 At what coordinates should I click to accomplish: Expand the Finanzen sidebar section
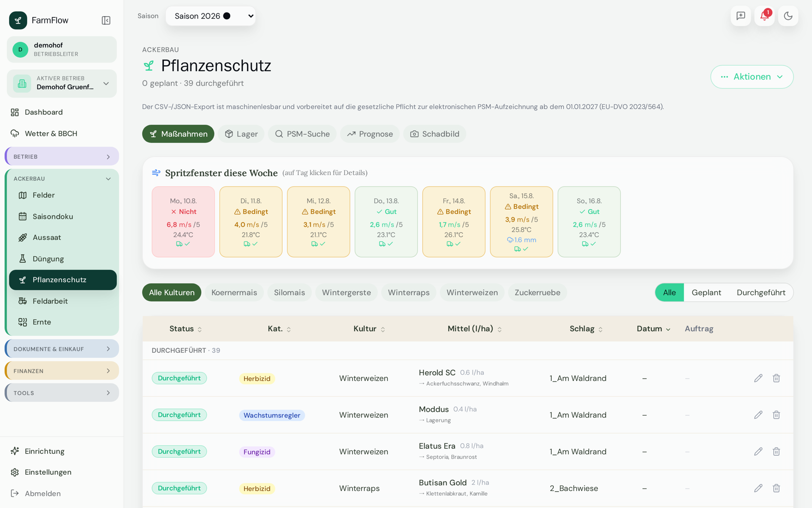point(62,371)
